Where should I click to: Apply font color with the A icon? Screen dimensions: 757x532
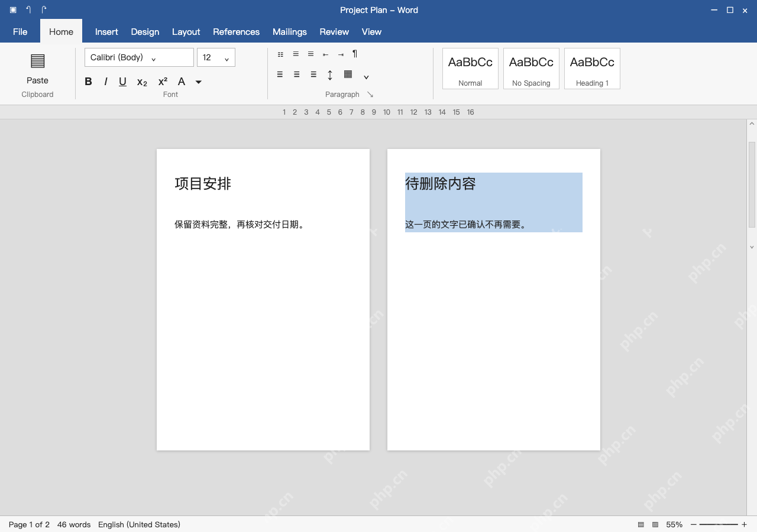[x=182, y=82]
